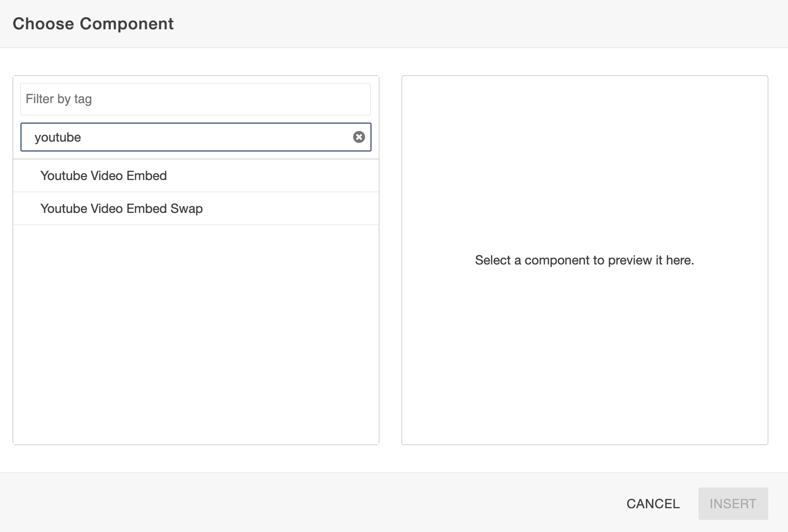The width and height of the screenshot is (788, 532).
Task: Clear the youtube search text
Action: click(x=359, y=137)
